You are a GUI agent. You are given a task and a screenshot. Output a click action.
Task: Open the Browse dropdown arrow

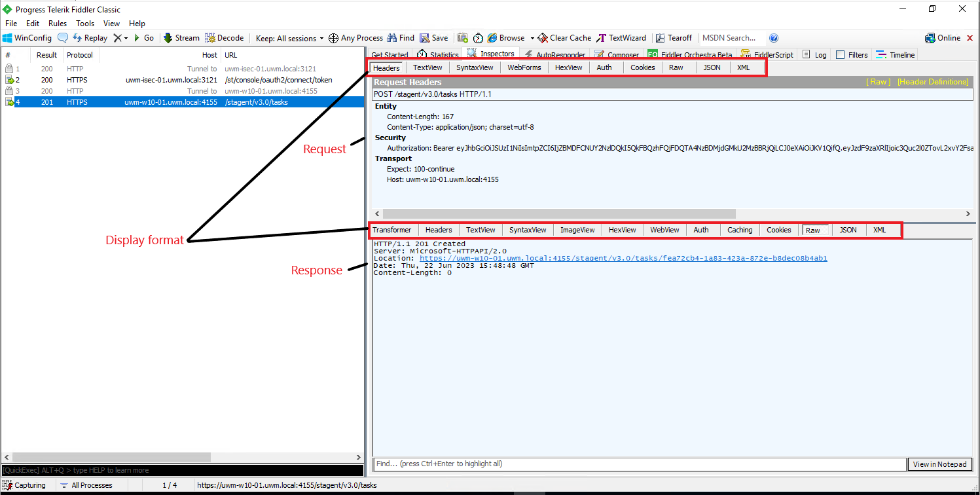pos(532,38)
